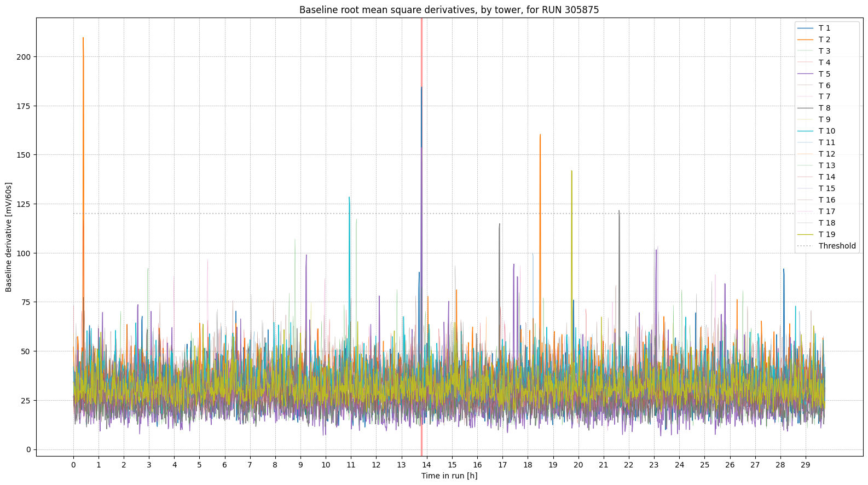Click the gray spike peak near 21.6 h
868x485 pixels.
tap(619, 211)
